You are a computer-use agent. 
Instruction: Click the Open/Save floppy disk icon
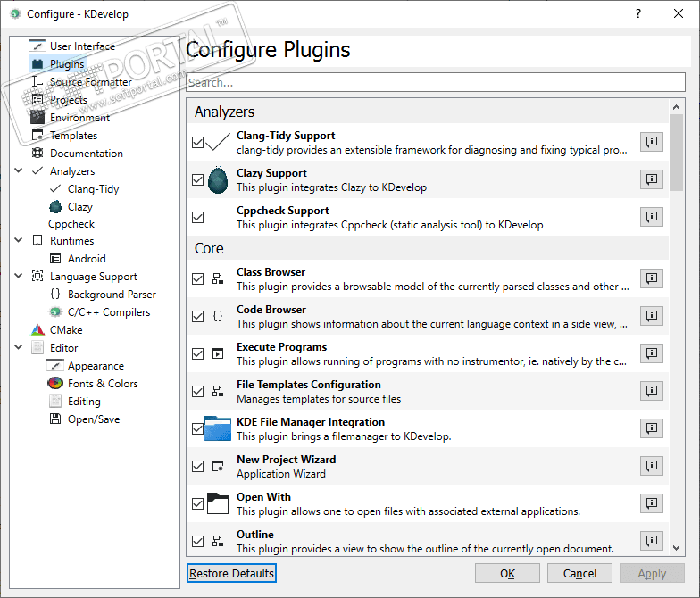click(x=55, y=419)
